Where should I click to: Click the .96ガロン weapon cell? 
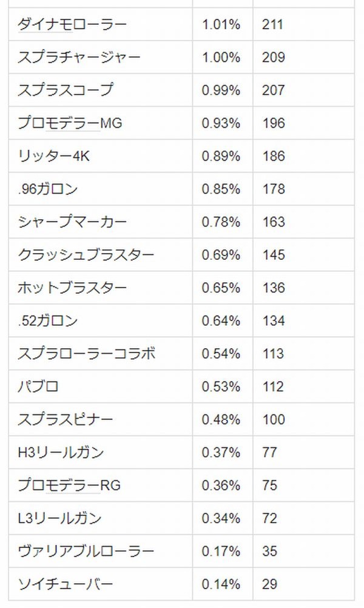(x=48, y=189)
